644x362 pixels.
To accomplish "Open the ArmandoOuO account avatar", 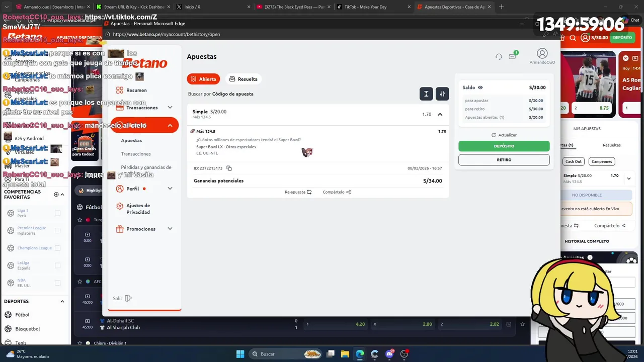I will pos(542,53).
